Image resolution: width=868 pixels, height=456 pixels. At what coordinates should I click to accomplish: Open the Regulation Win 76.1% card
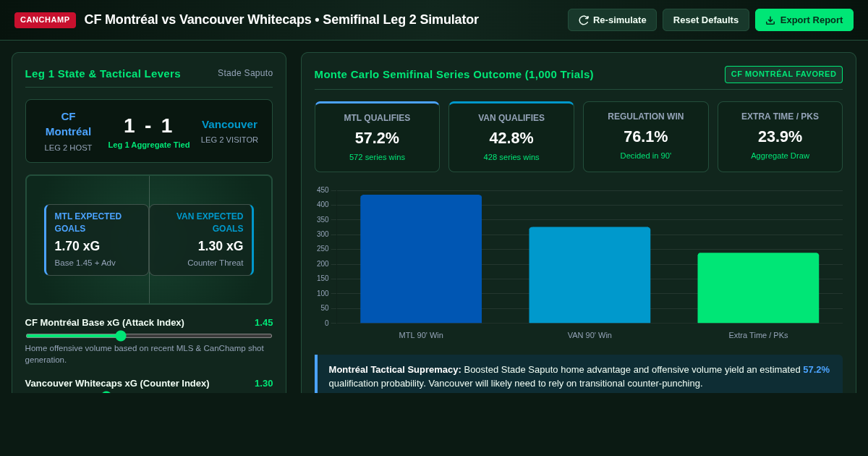tap(646, 137)
